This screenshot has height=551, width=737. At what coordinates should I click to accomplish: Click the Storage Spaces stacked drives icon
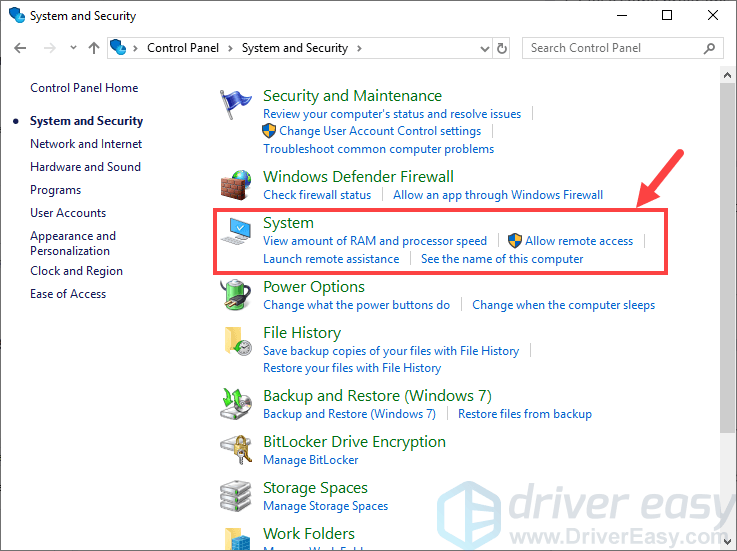click(235, 496)
